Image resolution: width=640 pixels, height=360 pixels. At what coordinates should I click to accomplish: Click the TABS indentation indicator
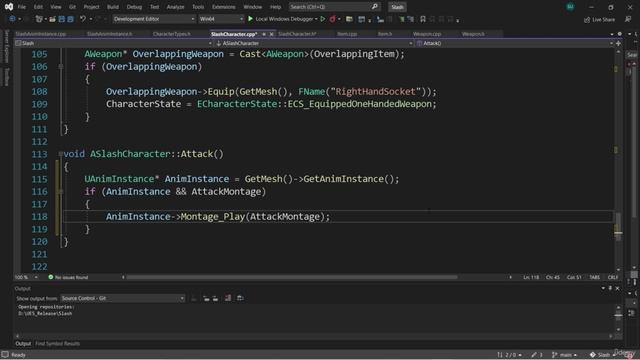594,277
